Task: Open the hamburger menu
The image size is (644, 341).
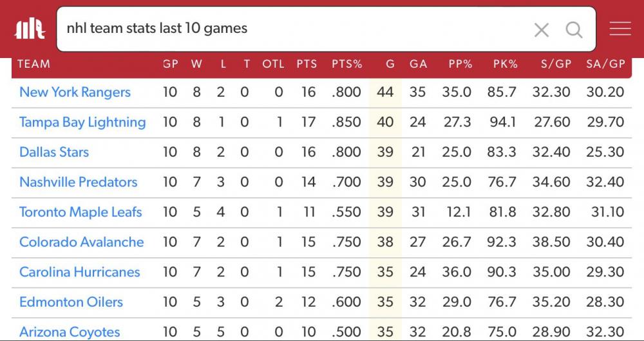Action: pos(620,29)
